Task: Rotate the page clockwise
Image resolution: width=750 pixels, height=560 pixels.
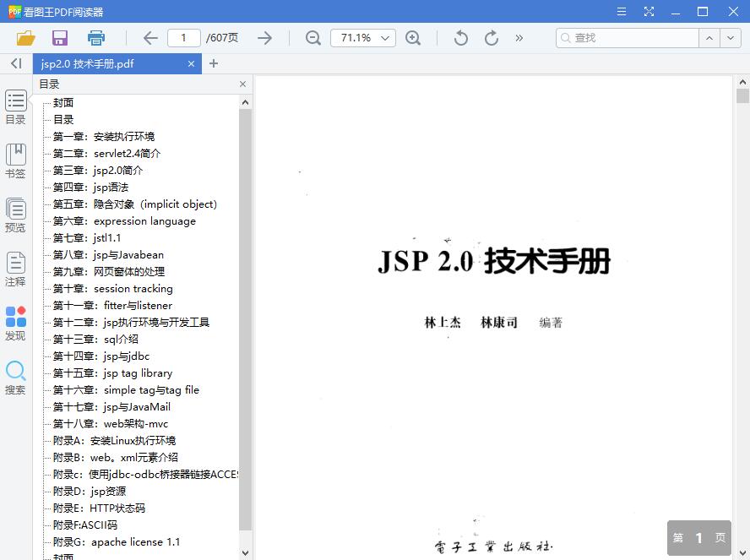Action: [491, 38]
